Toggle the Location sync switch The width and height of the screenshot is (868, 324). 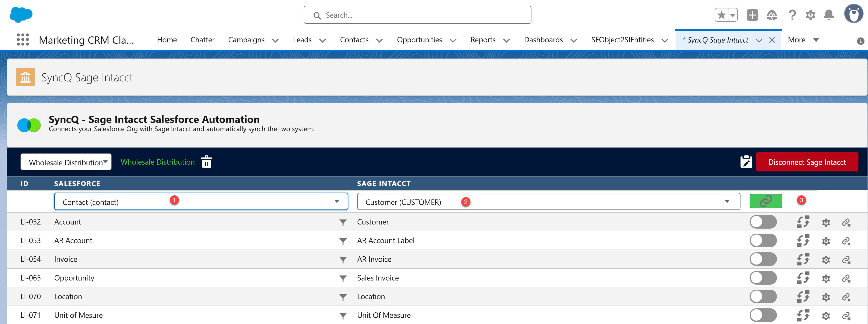tap(763, 296)
